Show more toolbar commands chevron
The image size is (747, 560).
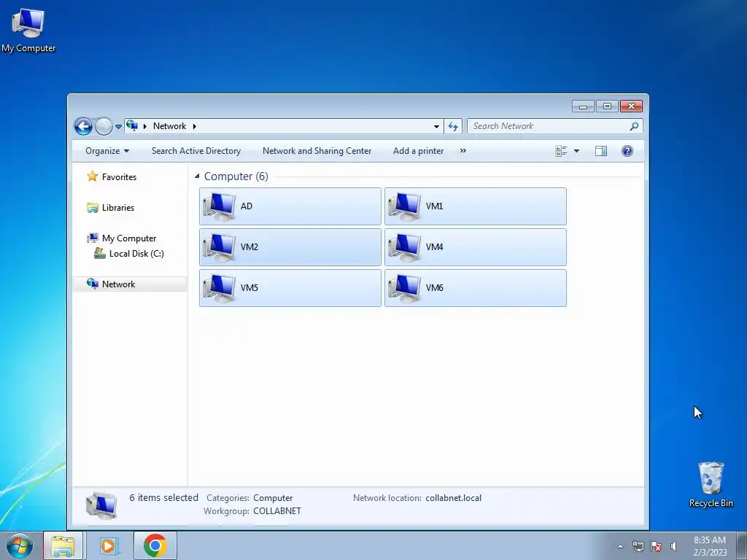pos(463,151)
